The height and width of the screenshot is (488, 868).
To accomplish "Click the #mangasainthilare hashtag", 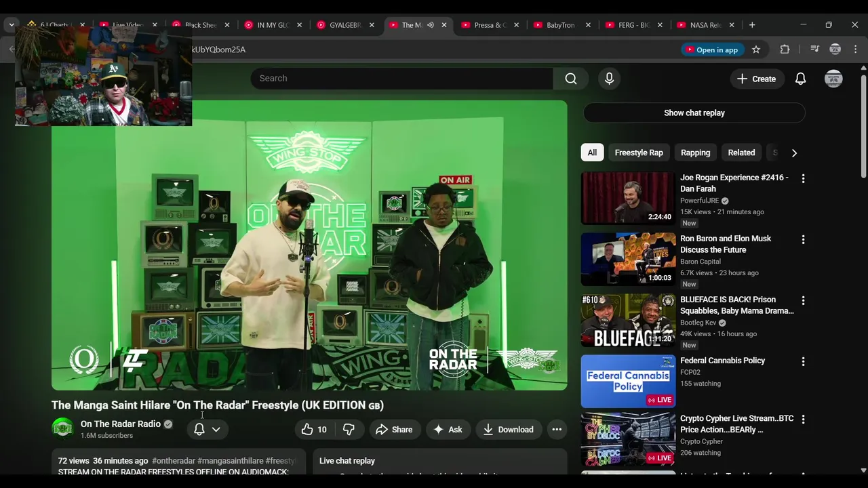I will tap(230, 461).
